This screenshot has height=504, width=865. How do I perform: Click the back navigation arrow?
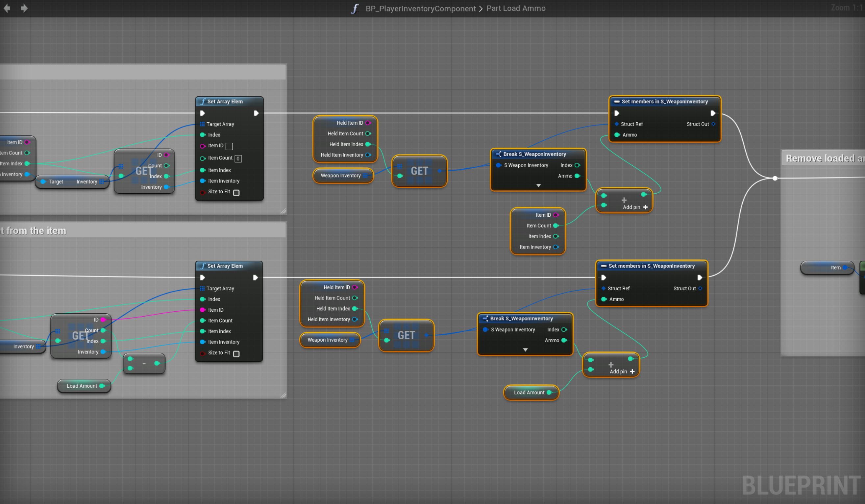(x=7, y=8)
